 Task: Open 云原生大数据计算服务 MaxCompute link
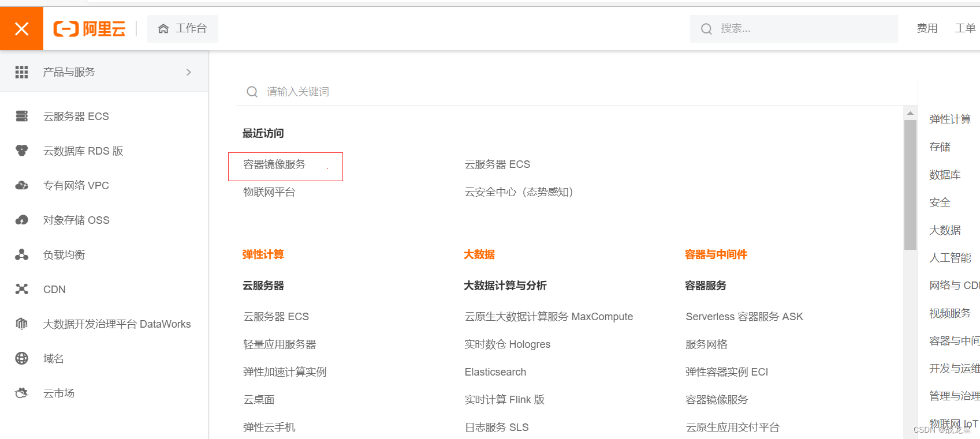click(549, 317)
